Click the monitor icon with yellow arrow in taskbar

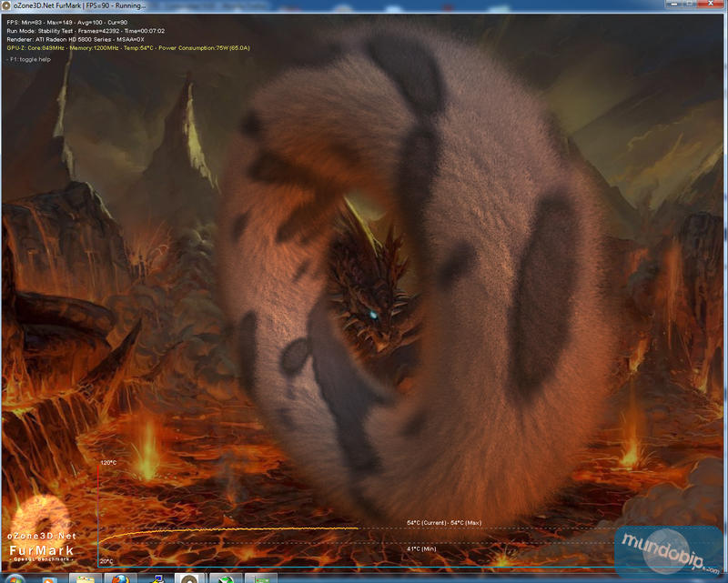[158, 578]
